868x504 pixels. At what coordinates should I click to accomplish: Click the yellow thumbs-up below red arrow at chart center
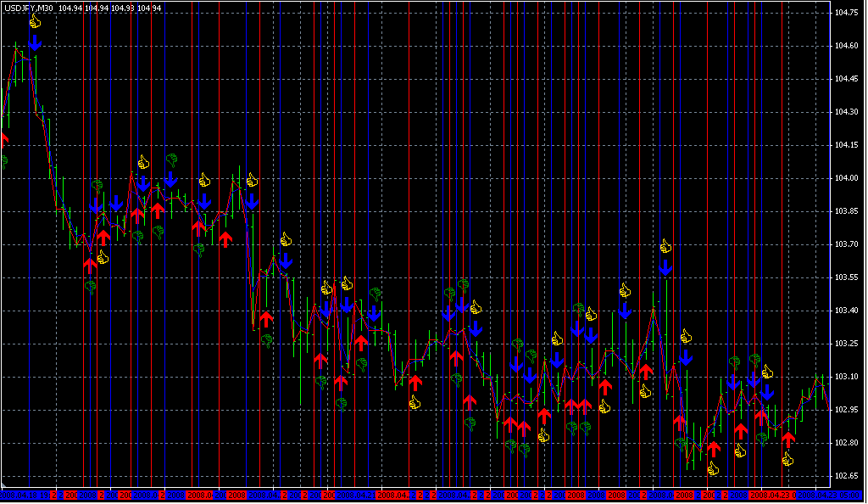415,402
